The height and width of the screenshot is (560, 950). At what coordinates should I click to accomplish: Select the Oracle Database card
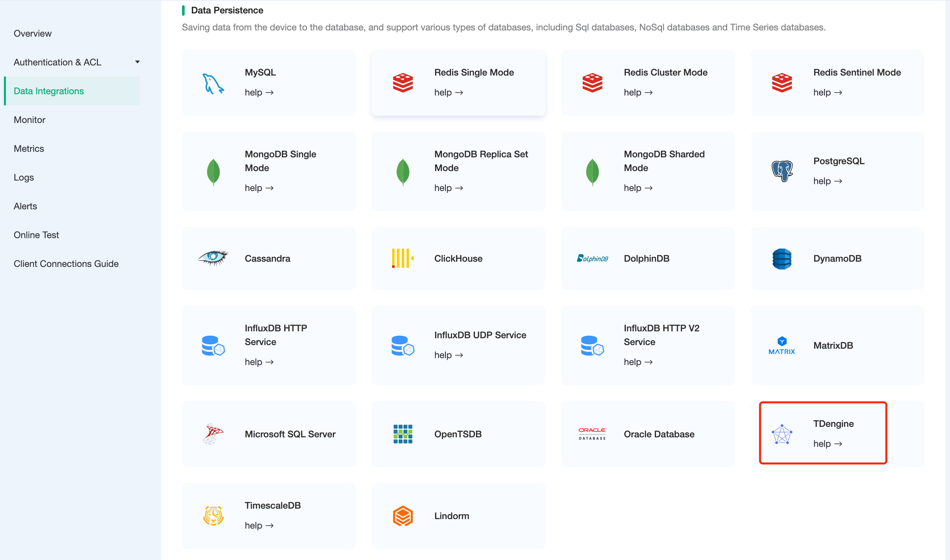point(648,434)
